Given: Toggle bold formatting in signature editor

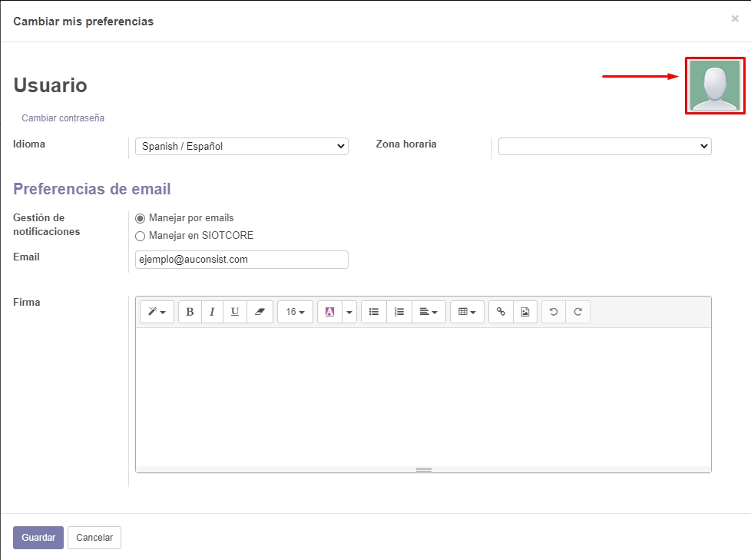Looking at the screenshot, I should (x=190, y=312).
